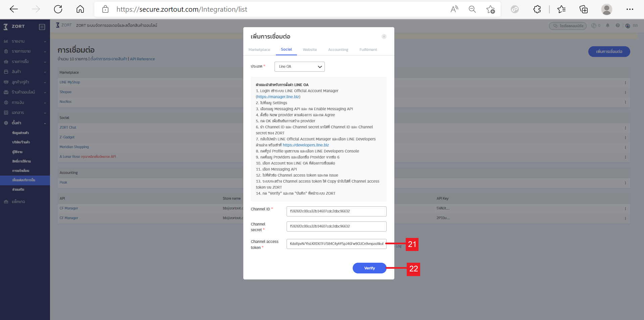
Task: Open notifications bell icon
Action: pos(608,25)
